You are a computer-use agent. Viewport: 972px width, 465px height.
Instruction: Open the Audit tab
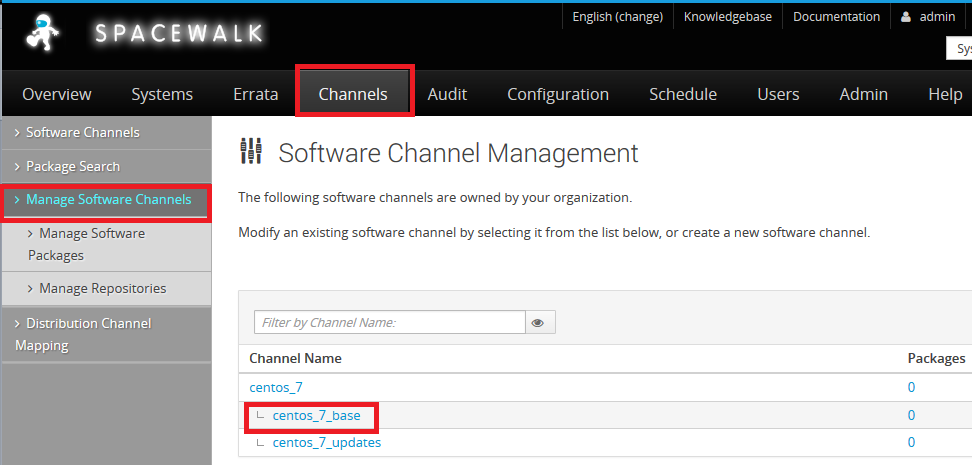tap(447, 94)
